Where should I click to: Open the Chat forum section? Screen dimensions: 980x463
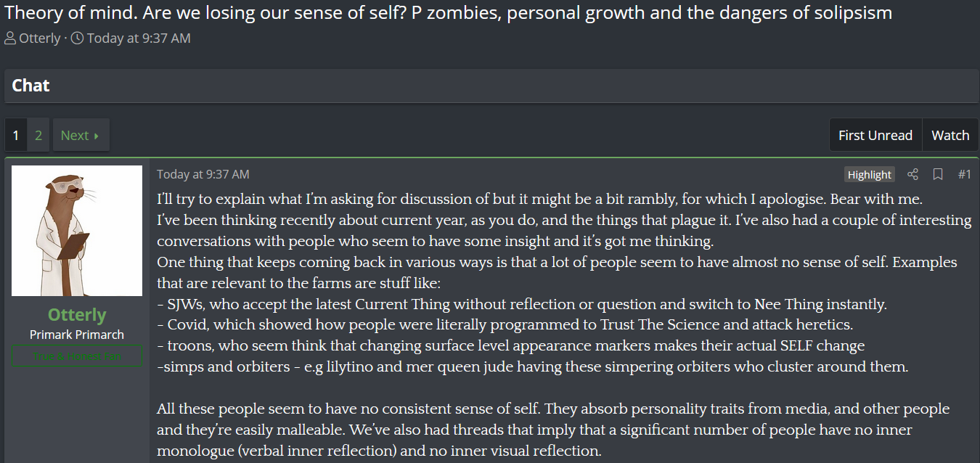point(31,86)
